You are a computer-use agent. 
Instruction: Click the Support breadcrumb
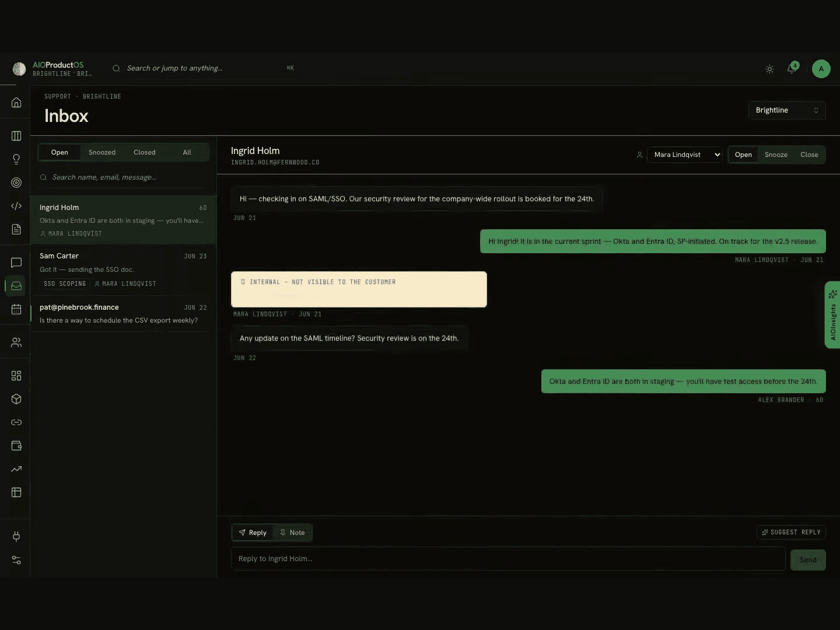(x=57, y=97)
